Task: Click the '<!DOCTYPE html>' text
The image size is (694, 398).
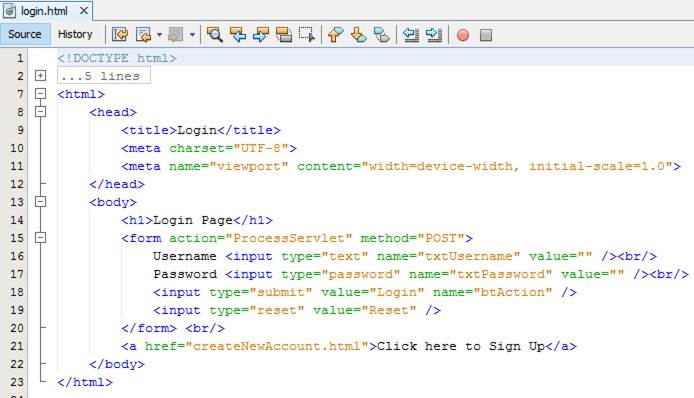Action: [117, 58]
